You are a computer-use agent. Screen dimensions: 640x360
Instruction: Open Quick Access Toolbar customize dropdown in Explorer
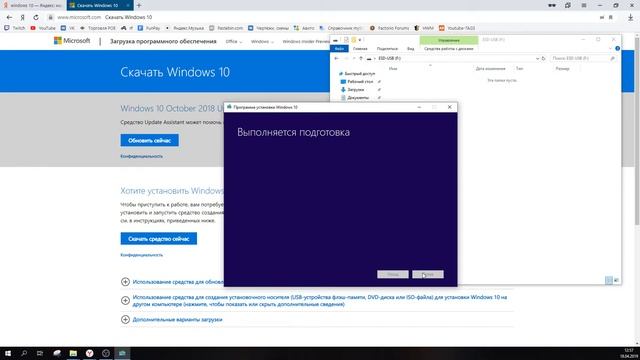point(360,40)
